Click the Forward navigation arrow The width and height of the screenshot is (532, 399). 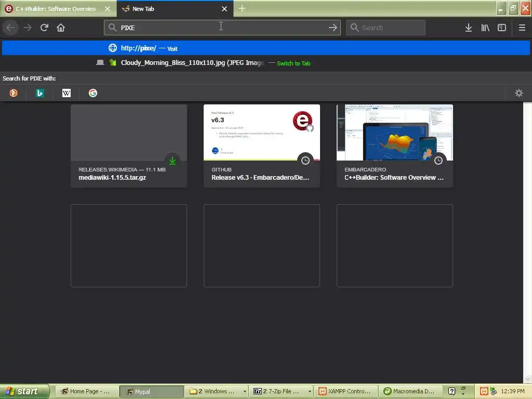click(x=28, y=28)
